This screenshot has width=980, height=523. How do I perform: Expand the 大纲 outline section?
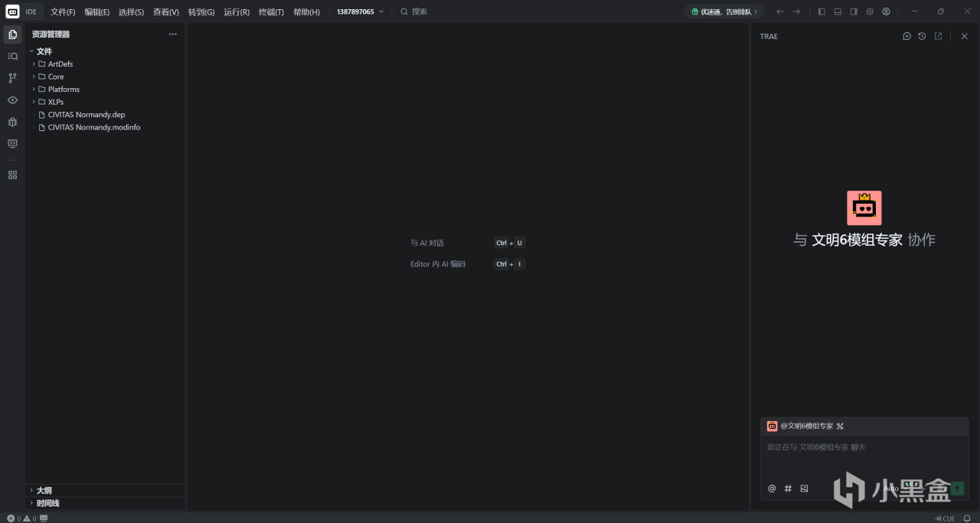(105, 490)
